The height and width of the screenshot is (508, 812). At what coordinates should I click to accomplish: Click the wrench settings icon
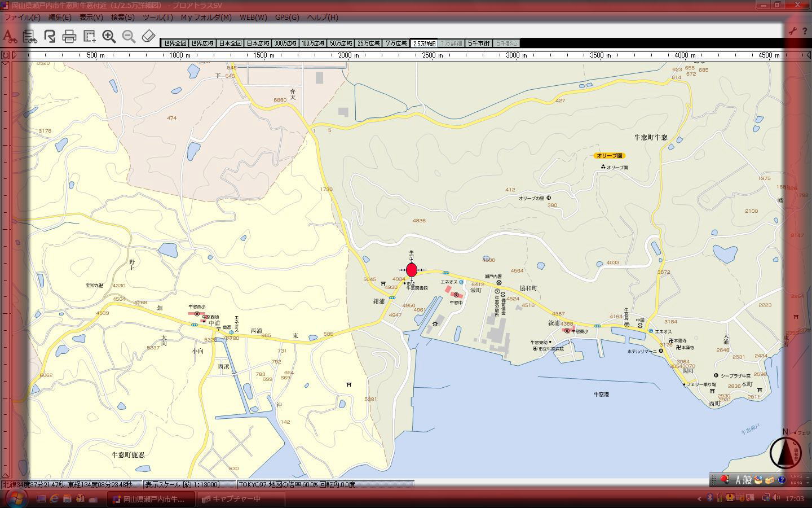(793, 32)
